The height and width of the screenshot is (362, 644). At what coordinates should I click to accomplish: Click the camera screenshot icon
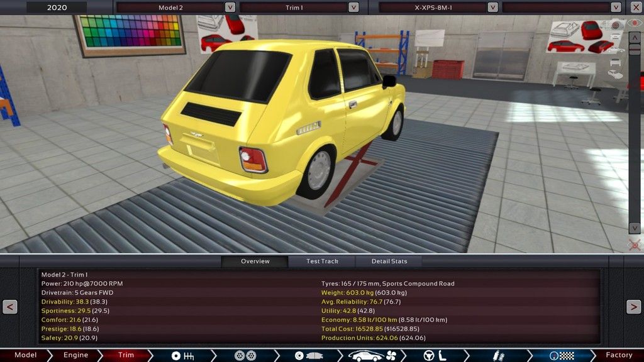[615, 25]
